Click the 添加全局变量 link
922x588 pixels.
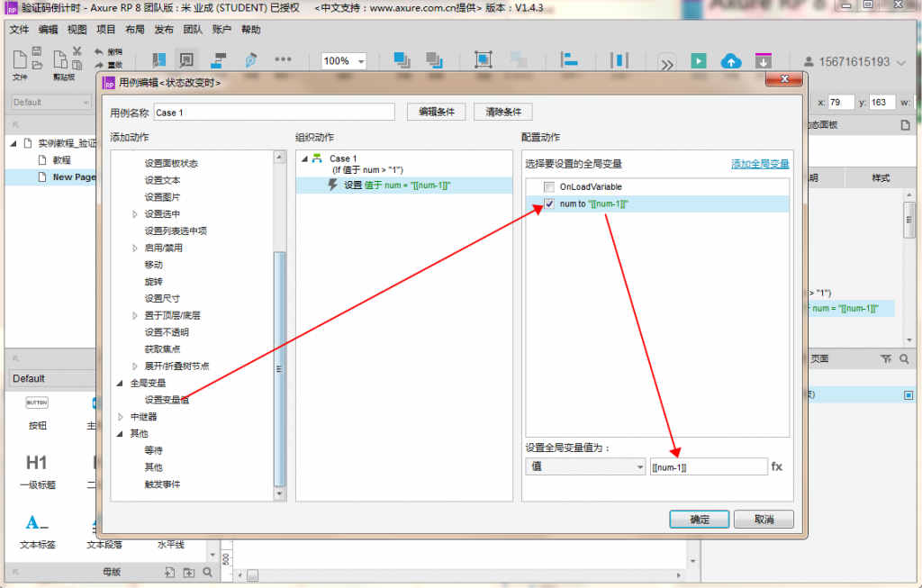[x=759, y=164]
